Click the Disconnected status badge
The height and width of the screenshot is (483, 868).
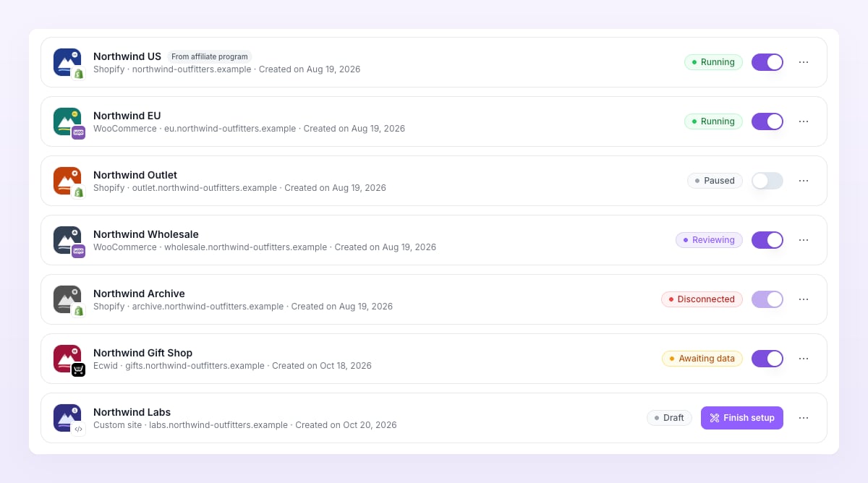[x=702, y=299]
